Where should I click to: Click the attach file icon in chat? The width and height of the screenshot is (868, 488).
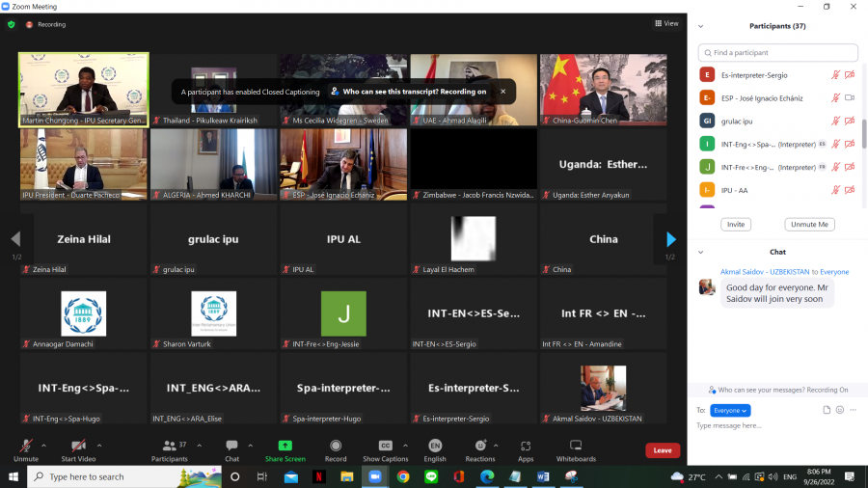point(827,410)
